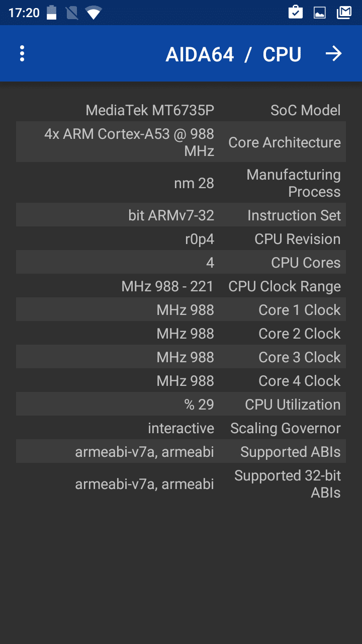Open the three-dot overflow menu
The image size is (362, 644).
tap(22, 54)
